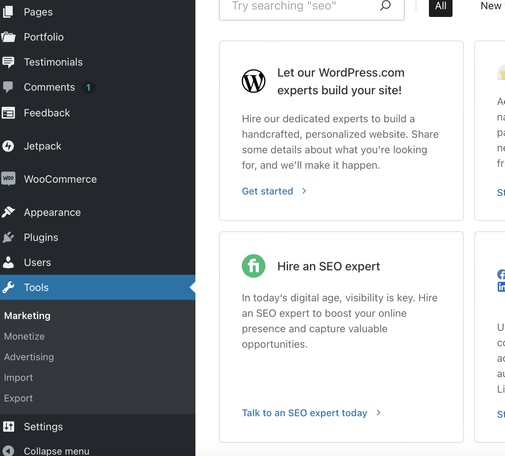
Task: Click the Jetpack lightning icon
Action: (8, 146)
